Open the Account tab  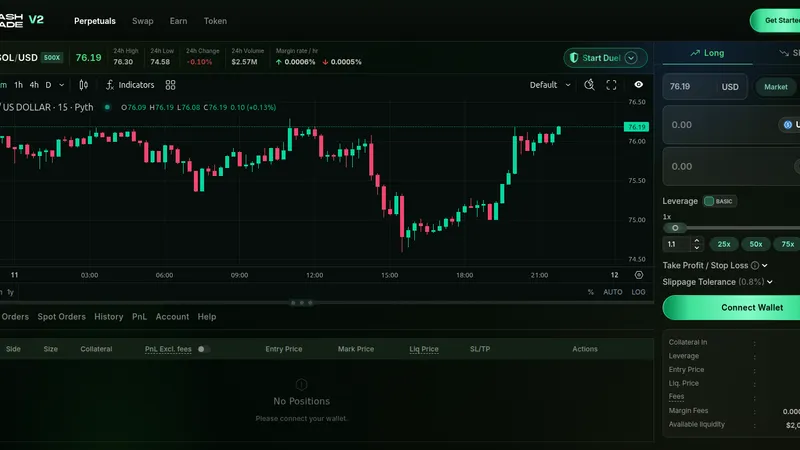(172, 317)
